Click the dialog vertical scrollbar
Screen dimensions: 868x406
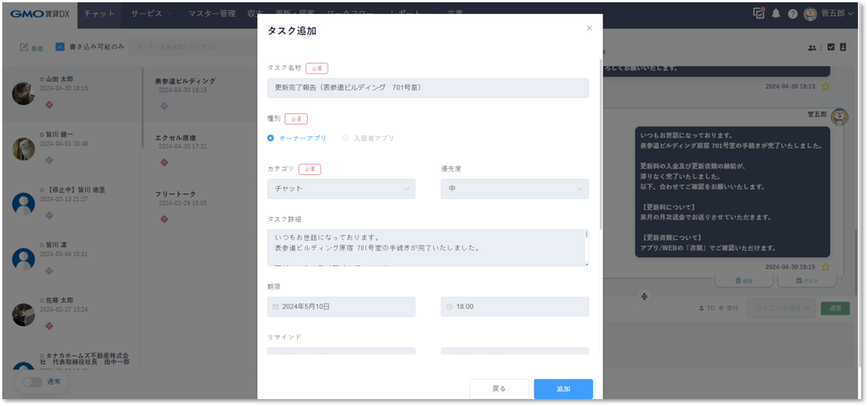601,144
